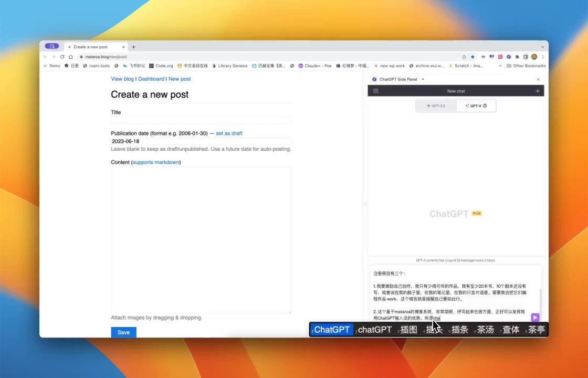The width and height of the screenshot is (588, 378).
Task: Choose the highlighted ChatGPT input candidate
Action: [x=331, y=330]
